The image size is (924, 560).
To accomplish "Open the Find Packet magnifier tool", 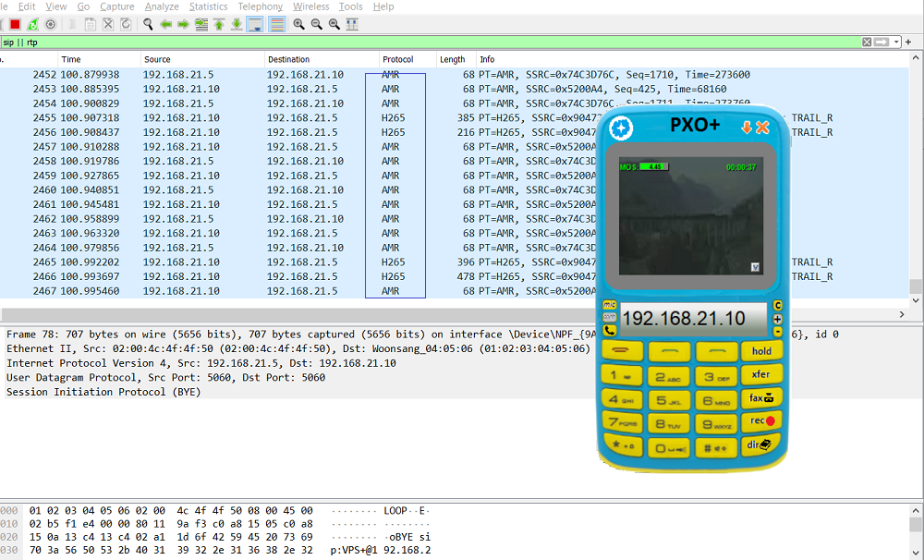I will 148,24.
